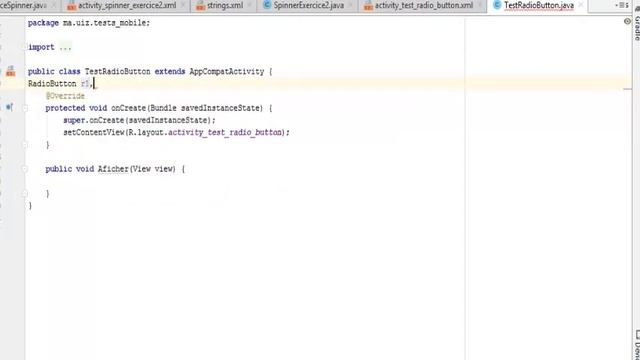Click the related XML file gutter icon beside class declaration

(x=11, y=71)
